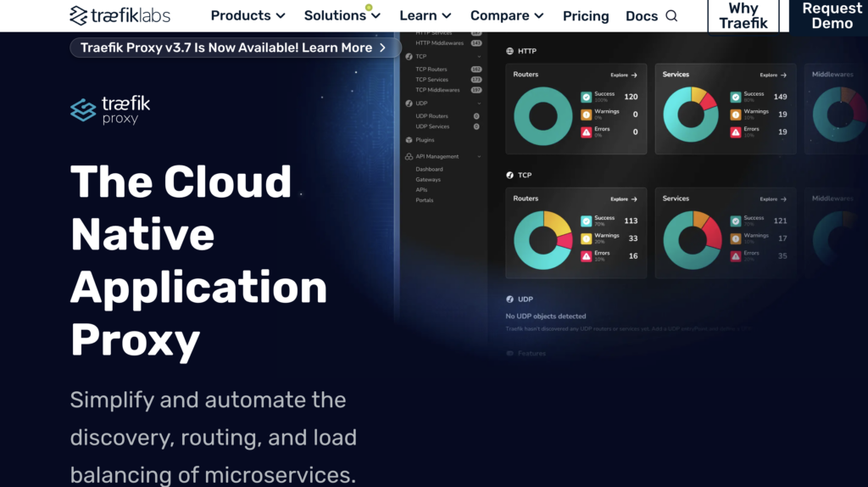
Task: Click the HTTP Services Success count 149
Action: click(x=780, y=97)
